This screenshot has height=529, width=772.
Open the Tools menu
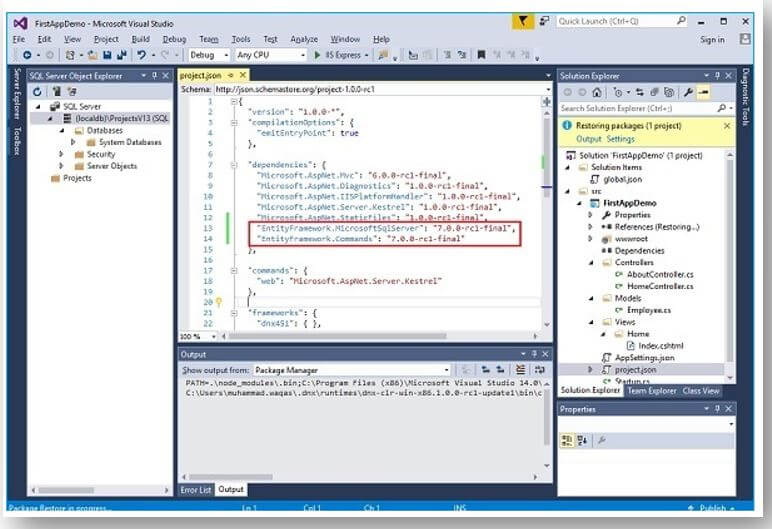[241, 39]
